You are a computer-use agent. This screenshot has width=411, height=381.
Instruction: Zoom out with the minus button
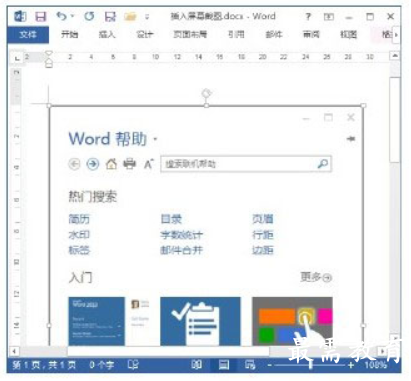(269, 365)
